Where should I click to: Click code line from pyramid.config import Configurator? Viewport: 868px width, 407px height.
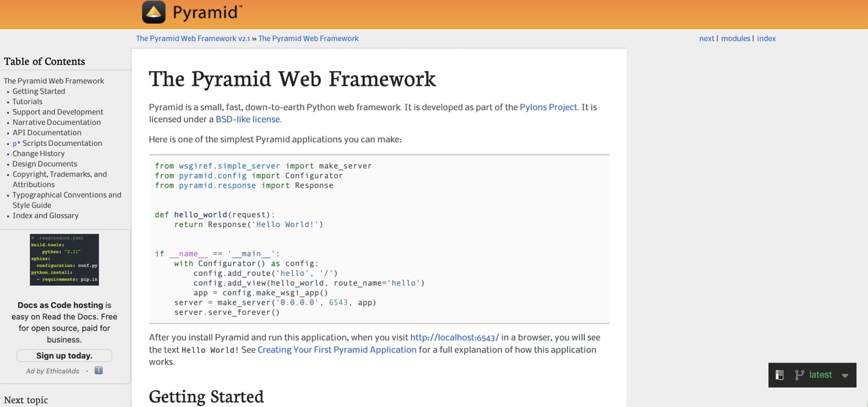tap(248, 176)
